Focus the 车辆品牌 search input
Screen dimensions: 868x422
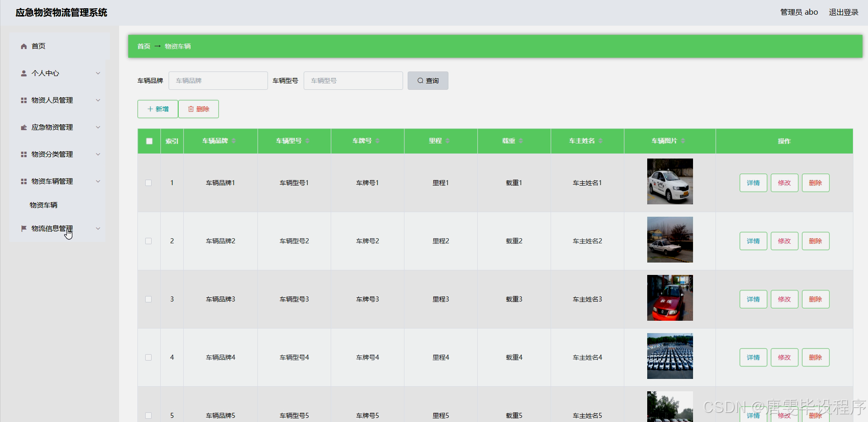click(218, 81)
